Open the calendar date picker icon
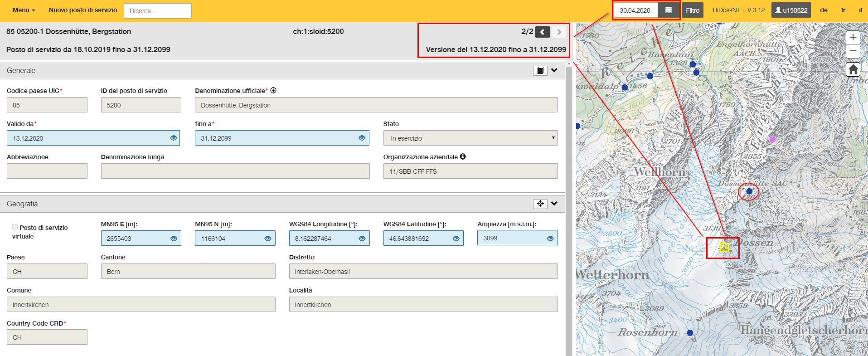The image size is (868, 356). [x=668, y=10]
